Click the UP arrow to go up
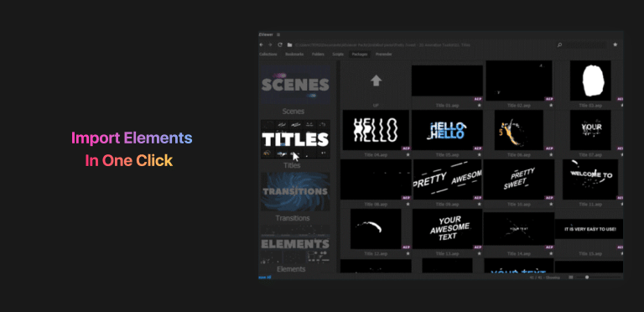Image resolution: width=644 pixels, height=312 pixels. 376,81
